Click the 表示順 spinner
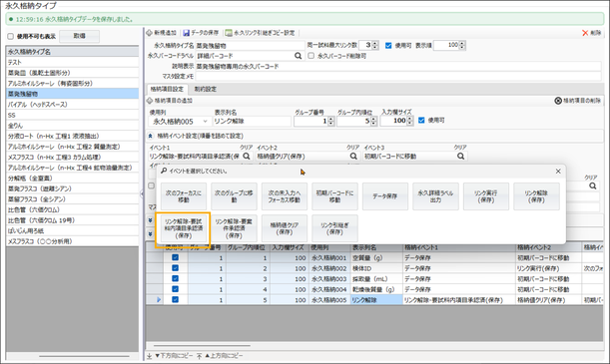The height and width of the screenshot is (364, 610). click(x=462, y=46)
